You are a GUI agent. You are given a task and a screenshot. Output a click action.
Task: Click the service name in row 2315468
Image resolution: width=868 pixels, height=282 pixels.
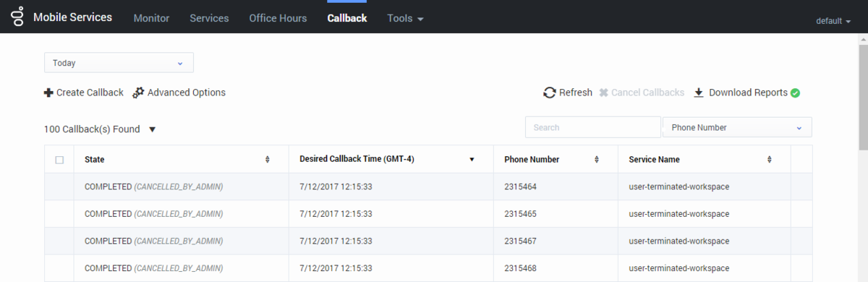679,268
